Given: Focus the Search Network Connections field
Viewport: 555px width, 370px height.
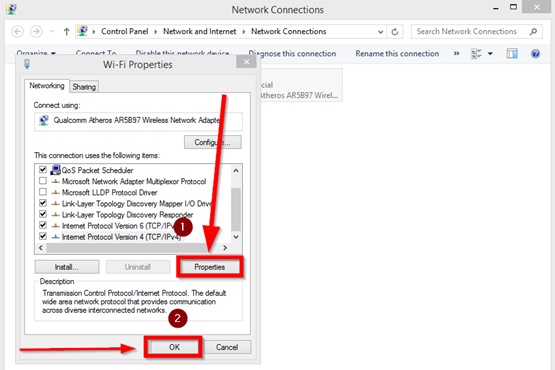Looking at the screenshot, I should click(476, 32).
